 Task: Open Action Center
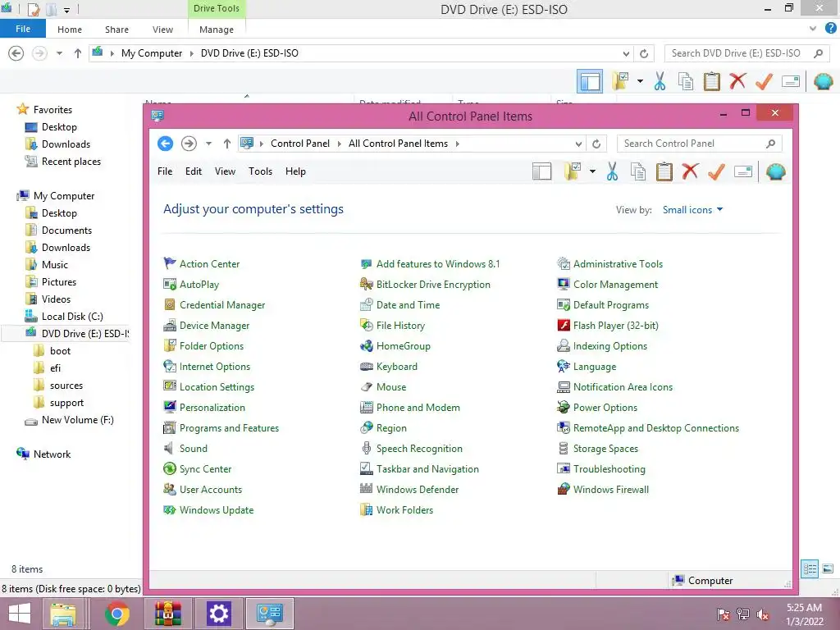(x=209, y=263)
